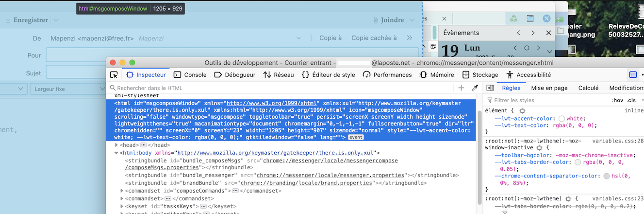644x214 pixels.
Task: Open the Accessibilité tab
Action: pyautogui.click(x=528, y=75)
